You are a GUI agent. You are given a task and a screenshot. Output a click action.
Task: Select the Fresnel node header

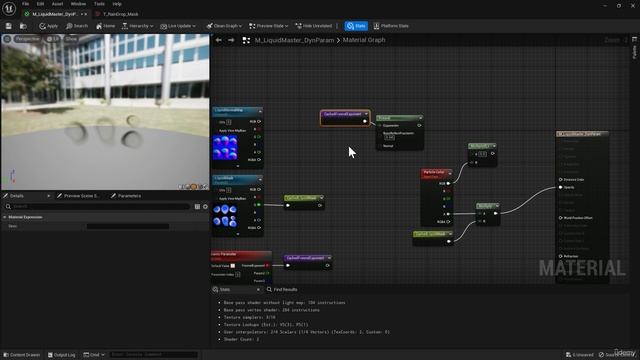(x=399, y=118)
